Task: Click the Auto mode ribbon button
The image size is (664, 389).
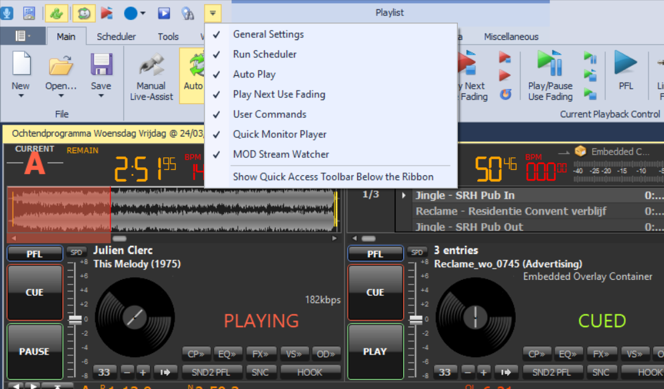Action: 192,75
